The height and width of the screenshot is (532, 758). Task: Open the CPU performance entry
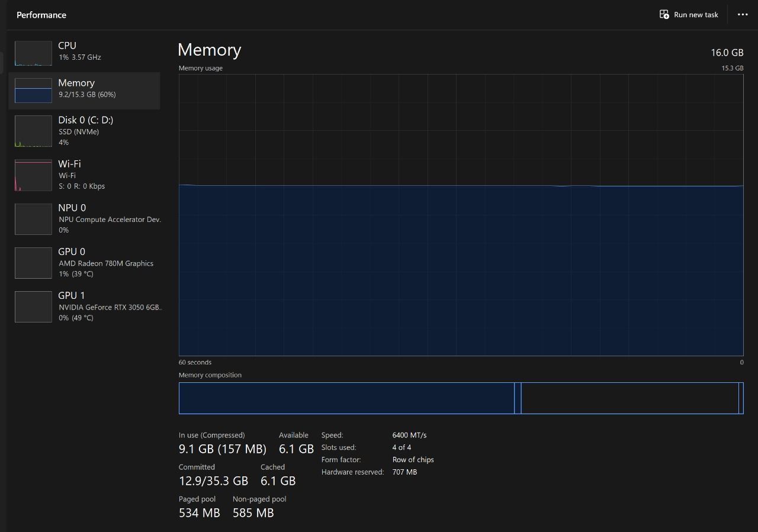[x=84, y=52]
